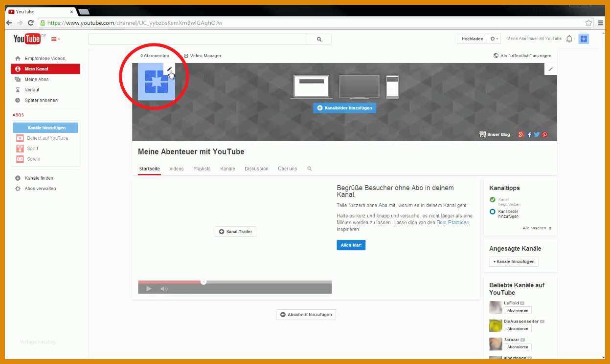
Task: Click the YouTube logo
Action: pos(27,39)
